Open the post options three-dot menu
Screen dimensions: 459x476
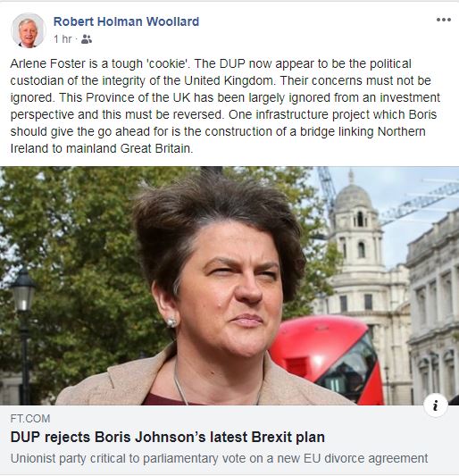444,20
